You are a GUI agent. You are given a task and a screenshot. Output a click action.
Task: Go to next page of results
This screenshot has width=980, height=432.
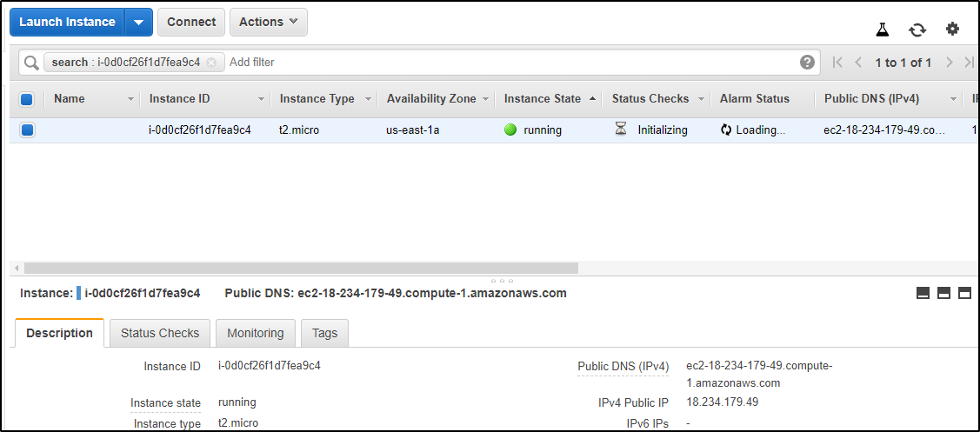950,63
